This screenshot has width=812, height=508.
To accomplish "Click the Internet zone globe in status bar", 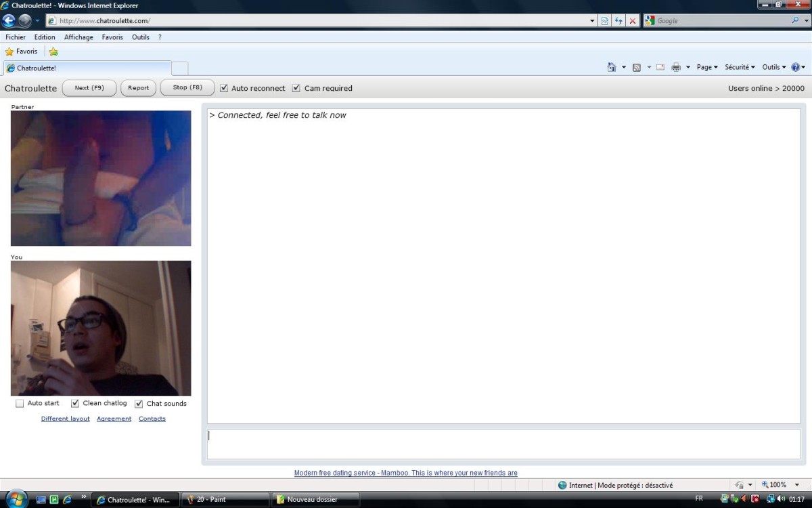I will [x=562, y=485].
